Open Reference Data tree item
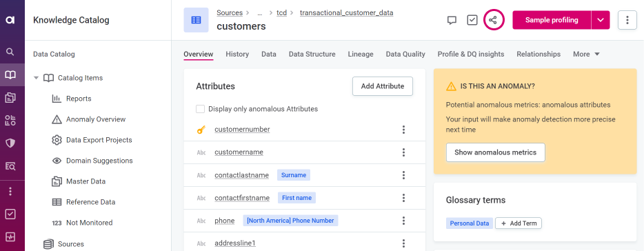Viewport: 644px width, 251px height. (84, 202)
